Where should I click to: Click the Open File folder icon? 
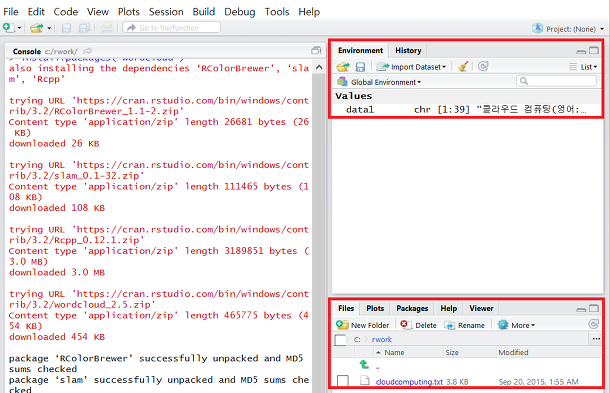[x=37, y=28]
